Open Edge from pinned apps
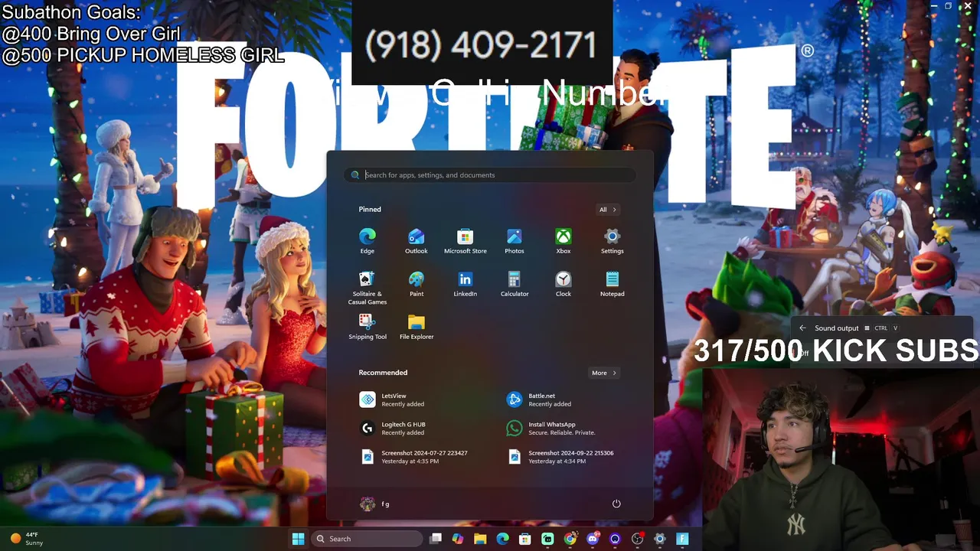 click(367, 241)
